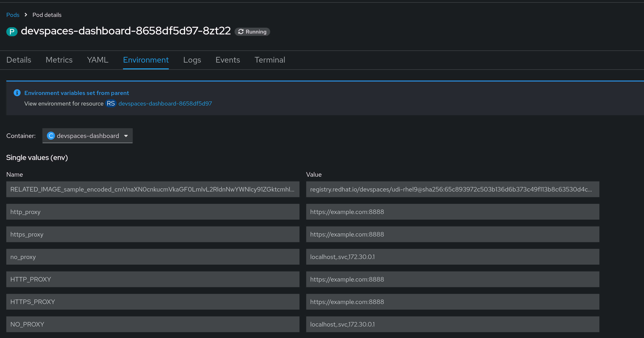Switch to the Details tab
This screenshot has width=644, height=338.
click(x=19, y=60)
